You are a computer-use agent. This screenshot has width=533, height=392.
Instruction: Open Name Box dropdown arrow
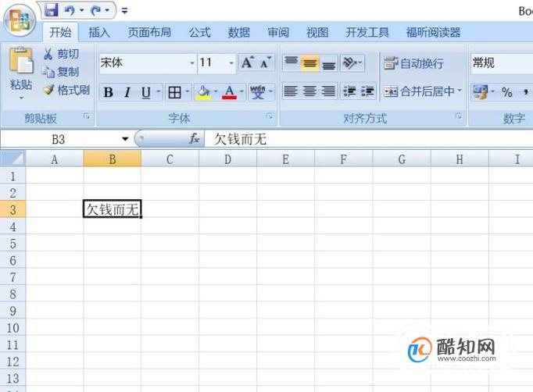point(125,139)
